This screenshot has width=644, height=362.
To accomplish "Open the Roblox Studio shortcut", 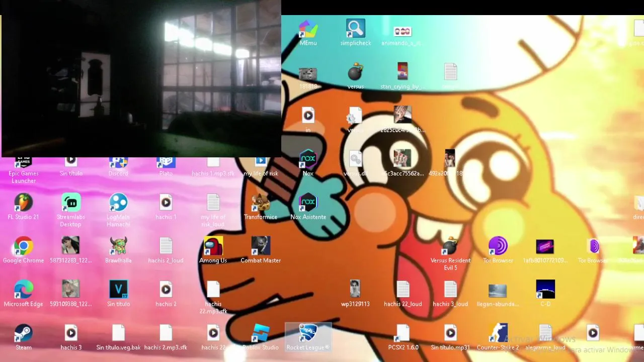I will [261, 337].
